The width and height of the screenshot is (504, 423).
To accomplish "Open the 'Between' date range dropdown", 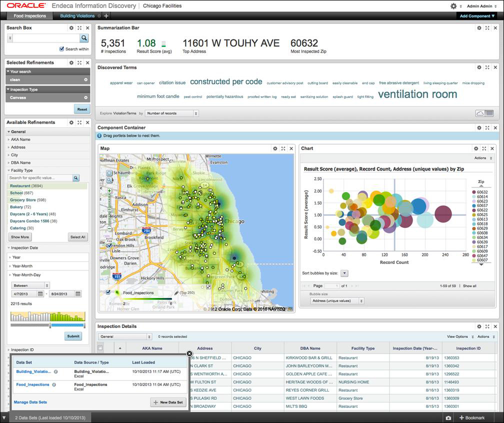I will [x=30, y=285].
